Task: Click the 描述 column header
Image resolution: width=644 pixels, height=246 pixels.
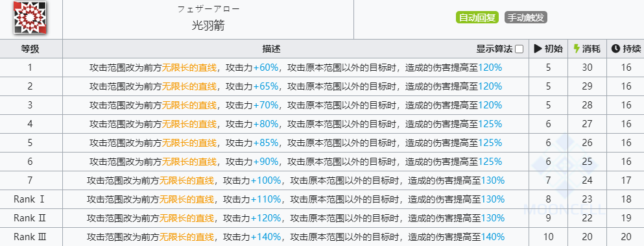Action: pyautogui.click(x=271, y=49)
